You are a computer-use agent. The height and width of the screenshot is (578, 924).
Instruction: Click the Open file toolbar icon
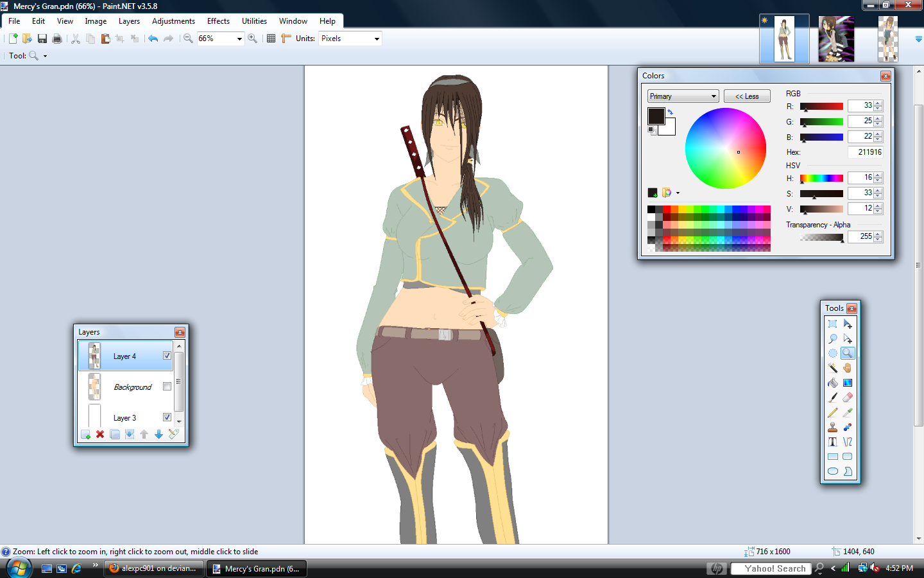pyautogui.click(x=27, y=39)
